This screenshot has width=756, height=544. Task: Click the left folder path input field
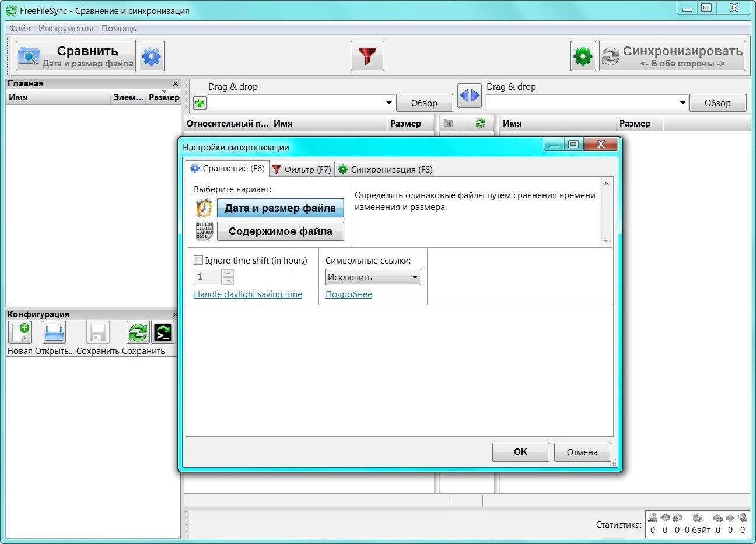pyautogui.click(x=296, y=103)
